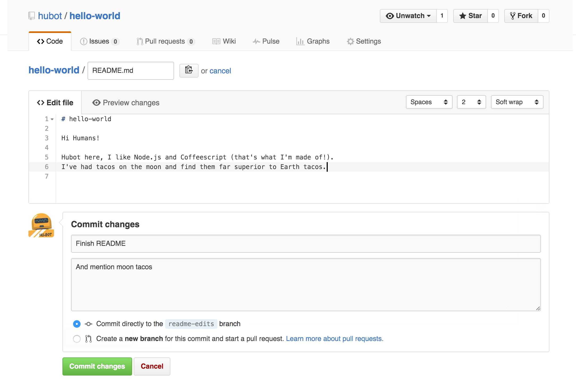Screen dimensions: 576x392
Task: Click the Settings tab icon
Action: pos(350,41)
